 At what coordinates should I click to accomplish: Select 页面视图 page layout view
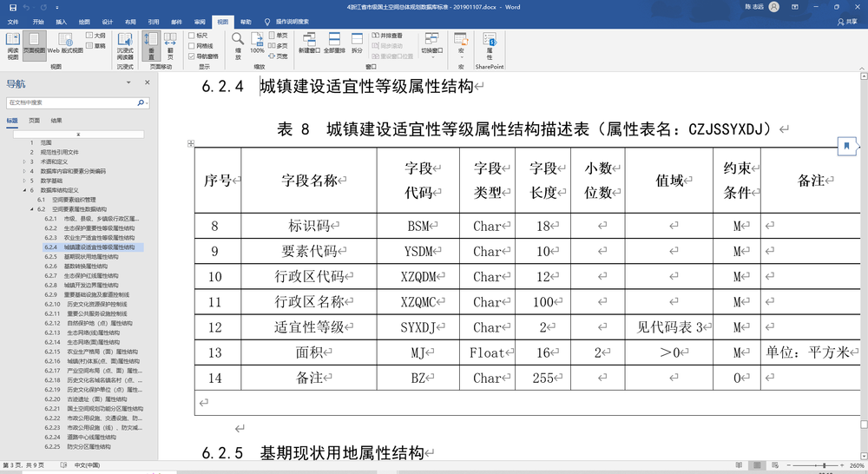click(x=35, y=46)
